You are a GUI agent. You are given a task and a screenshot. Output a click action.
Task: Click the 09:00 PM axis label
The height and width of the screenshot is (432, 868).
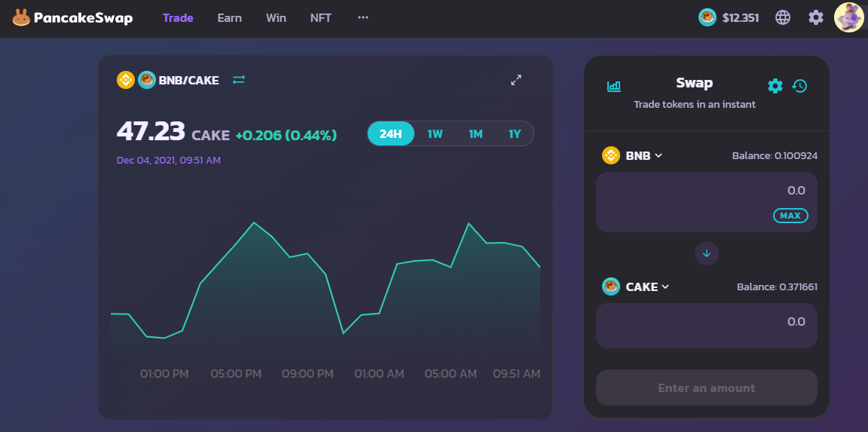(x=307, y=374)
